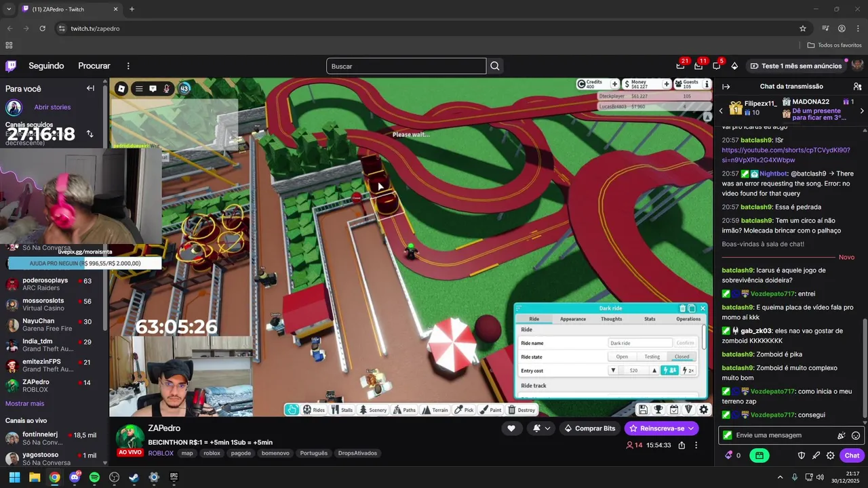The image size is (868, 488).
Task: Delete the Dark ride via trash icon
Action: (x=682, y=308)
